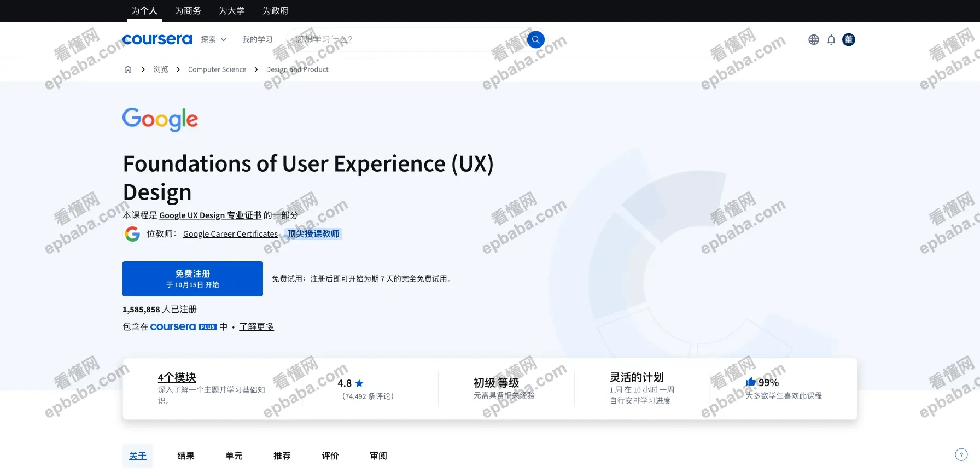
Task: Switch to the 单元 section tab
Action: coord(234,456)
